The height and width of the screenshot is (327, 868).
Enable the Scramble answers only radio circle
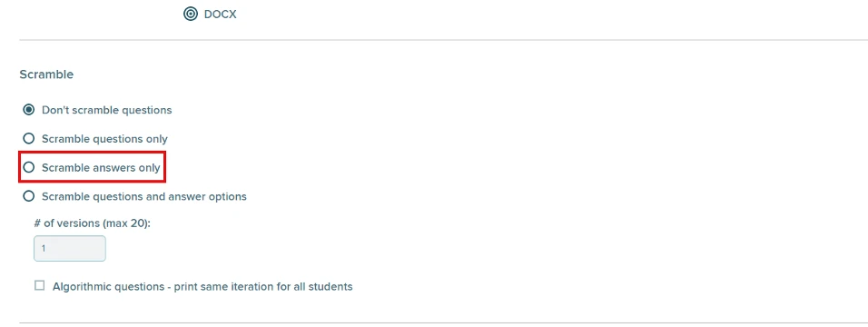point(28,167)
